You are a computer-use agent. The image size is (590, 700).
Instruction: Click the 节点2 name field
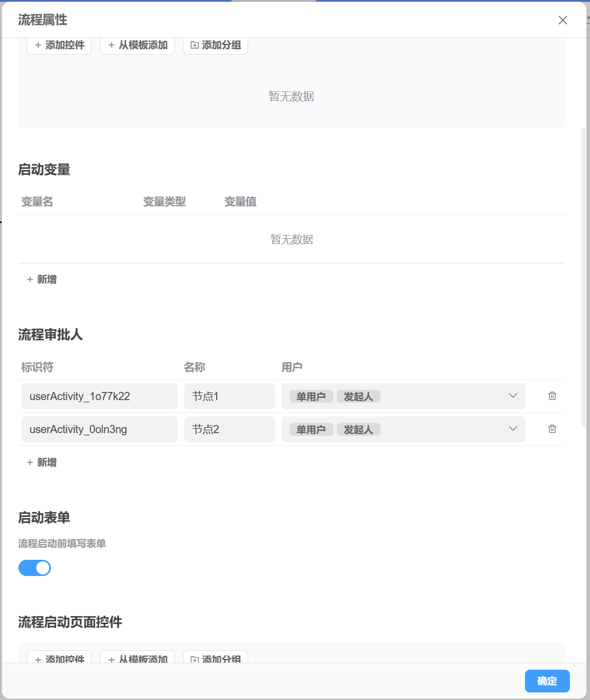click(x=229, y=429)
